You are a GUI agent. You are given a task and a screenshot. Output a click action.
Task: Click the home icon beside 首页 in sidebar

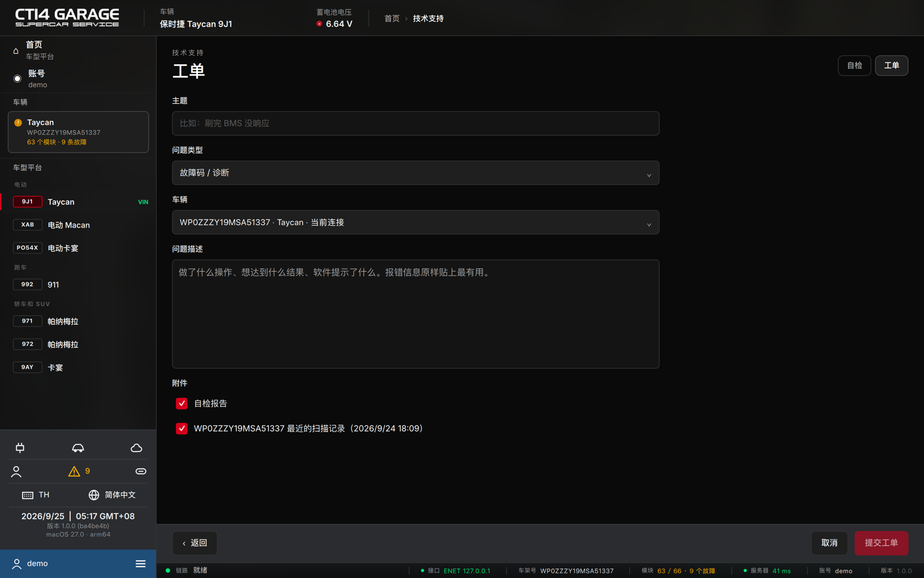[16, 51]
